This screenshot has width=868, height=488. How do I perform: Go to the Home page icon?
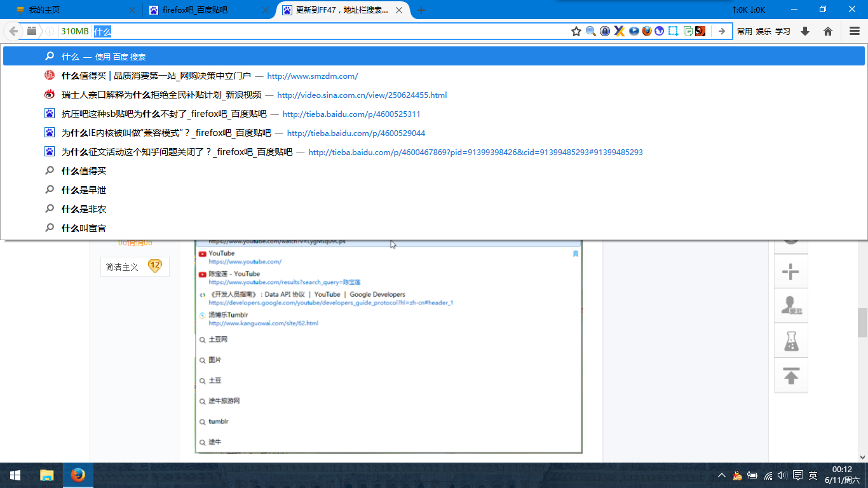point(828,31)
